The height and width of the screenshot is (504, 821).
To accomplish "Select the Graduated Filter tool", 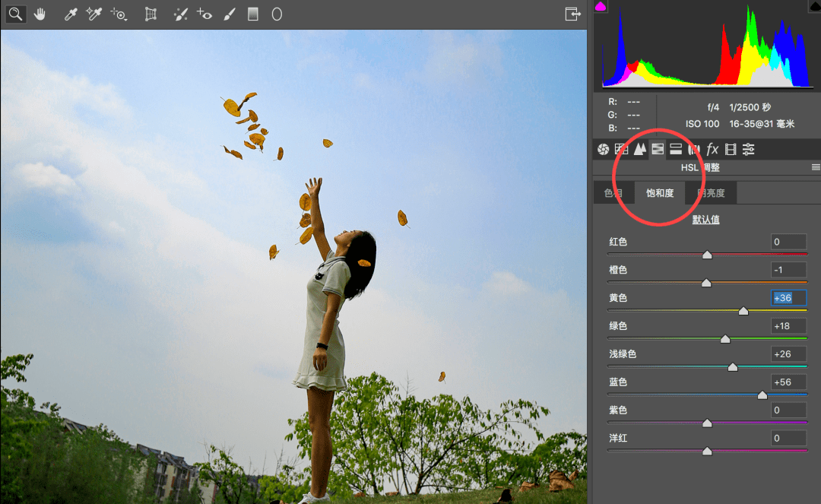I will [253, 14].
